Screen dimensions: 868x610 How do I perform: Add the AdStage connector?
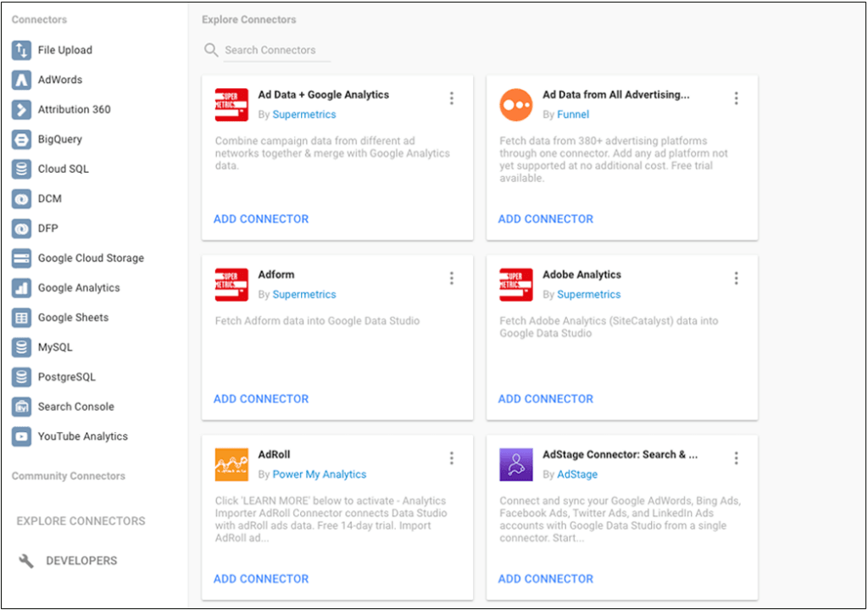(x=546, y=579)
